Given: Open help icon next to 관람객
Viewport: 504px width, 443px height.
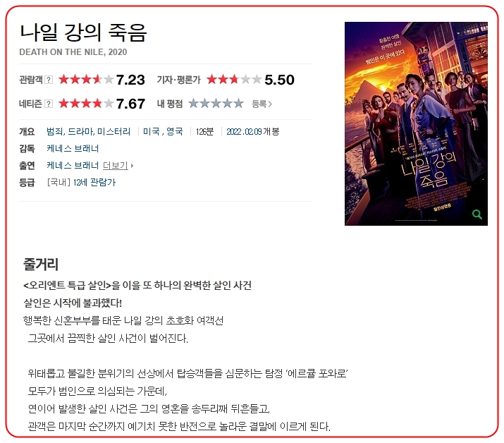Looking at the screenshot, I should coord(48,80).
